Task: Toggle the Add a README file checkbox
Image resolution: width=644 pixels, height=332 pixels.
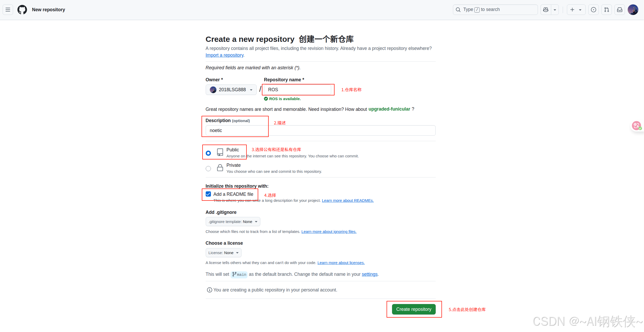Action: pos(208,194)
